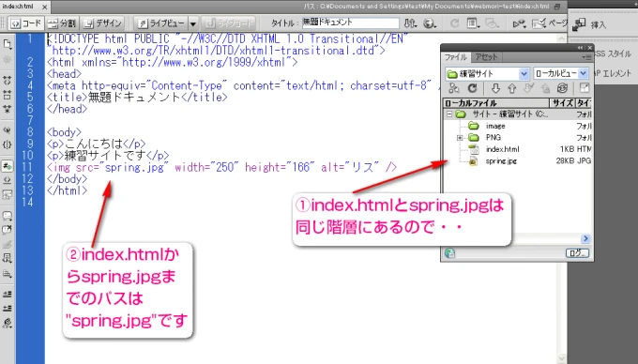
Task: Open the 練習サイト site dropdown
Action: pyautogui.click(x=487, y=73)
